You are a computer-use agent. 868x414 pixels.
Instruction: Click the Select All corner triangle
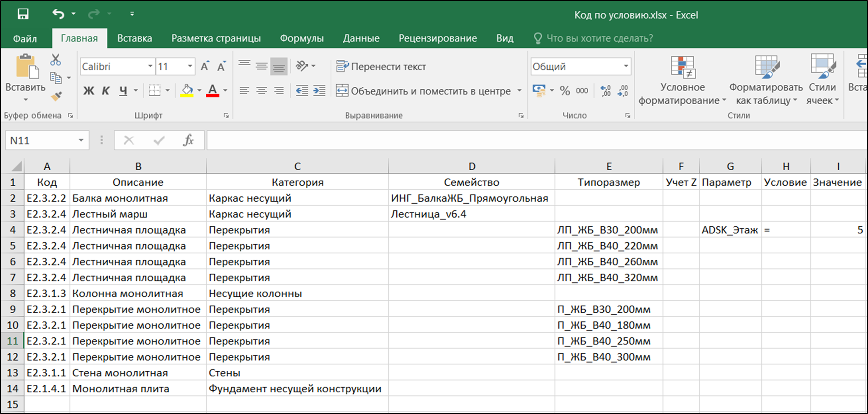pyautogui.click(x=16, y=166)
